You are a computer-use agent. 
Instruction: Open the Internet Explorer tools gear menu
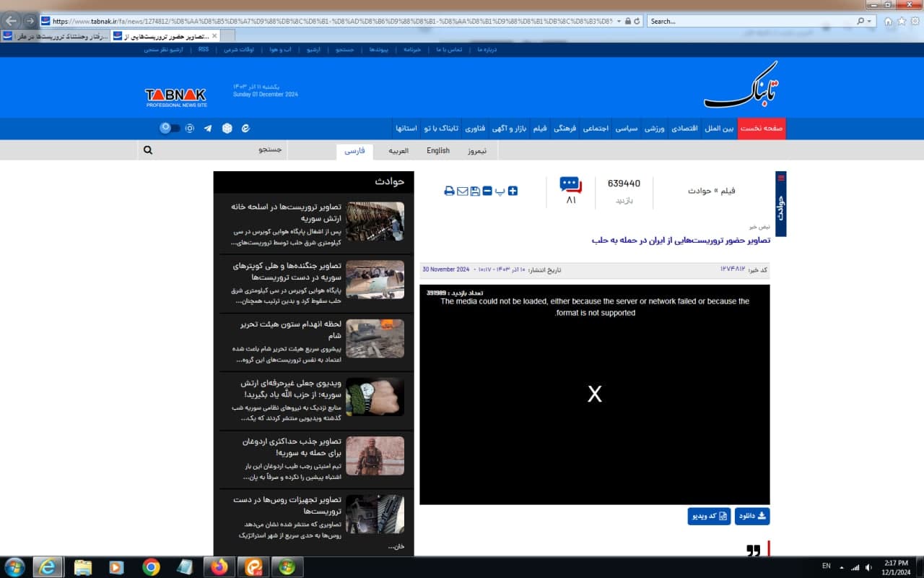pyautogui.click(x=914, y=21)
